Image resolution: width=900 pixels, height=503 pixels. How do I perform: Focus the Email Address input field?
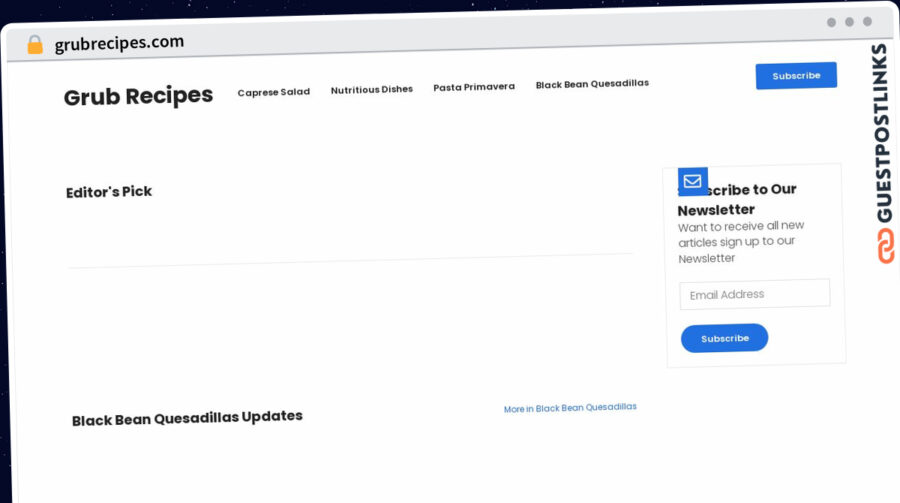point(755,294)
